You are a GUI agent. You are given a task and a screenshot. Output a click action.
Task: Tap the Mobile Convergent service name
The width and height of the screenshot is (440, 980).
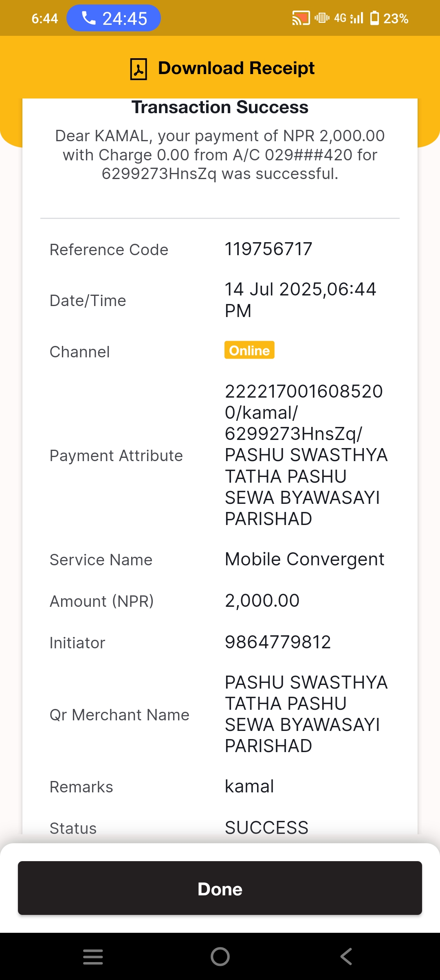point(305,560)
